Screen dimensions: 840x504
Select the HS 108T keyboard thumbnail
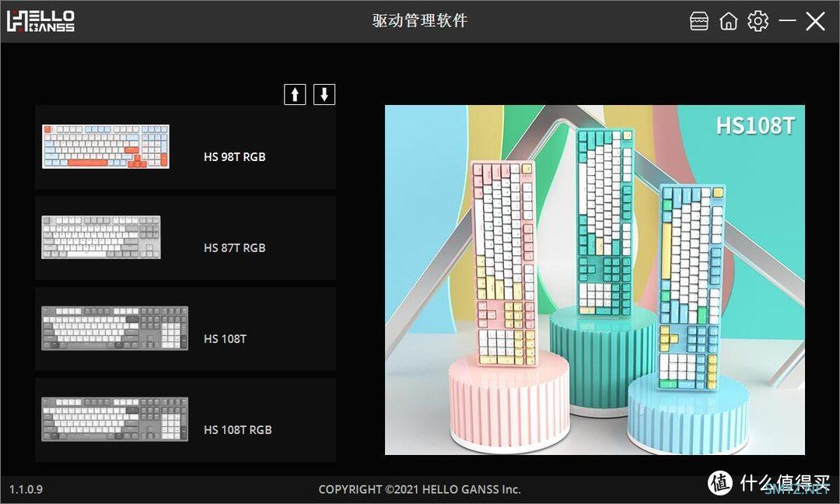[x=114, y=328]
